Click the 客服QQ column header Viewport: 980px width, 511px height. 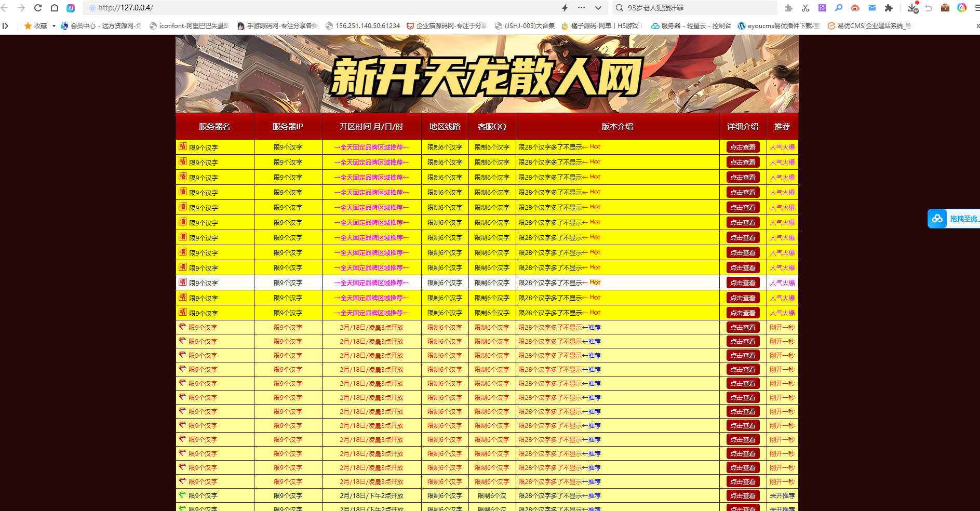coord(492,127)
